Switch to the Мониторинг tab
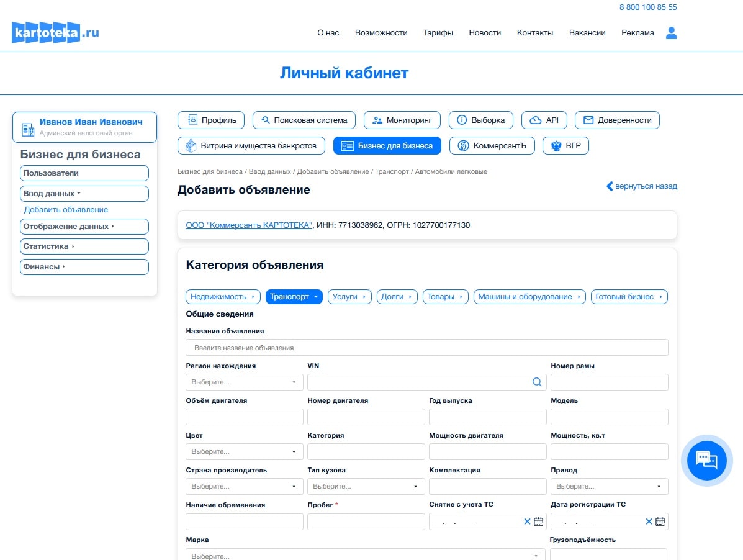The image size is (743, 560). click(x=402, y=120)
